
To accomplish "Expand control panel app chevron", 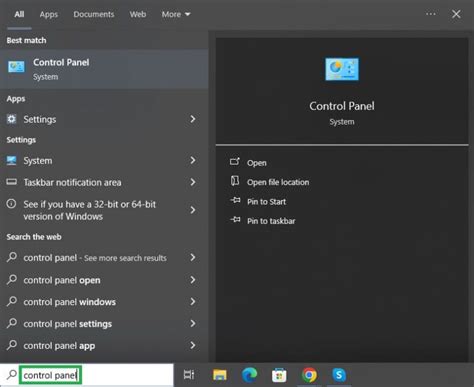I will click(x=193, y=345).
